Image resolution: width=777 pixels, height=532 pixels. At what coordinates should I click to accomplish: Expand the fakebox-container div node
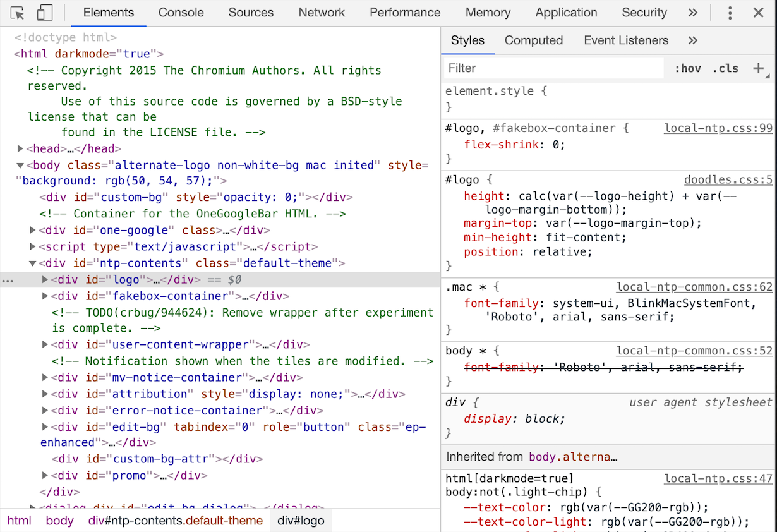[x=45, y=296]
